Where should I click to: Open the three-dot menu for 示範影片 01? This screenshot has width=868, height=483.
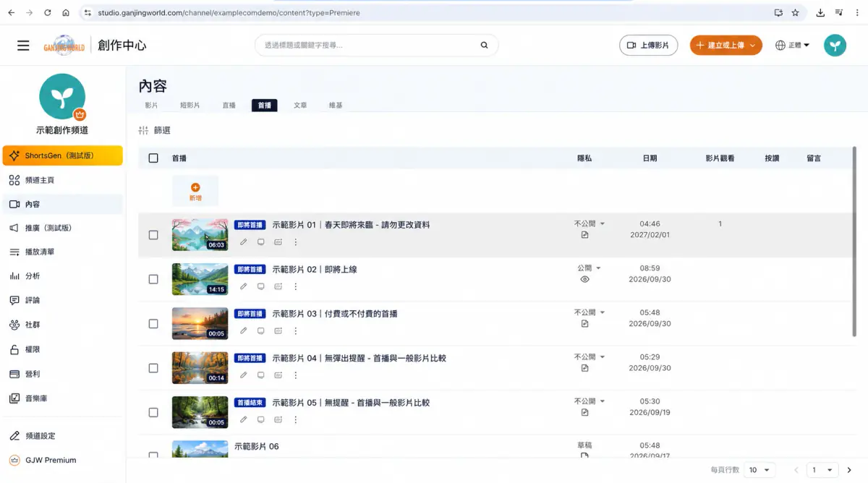pos(296,242)
